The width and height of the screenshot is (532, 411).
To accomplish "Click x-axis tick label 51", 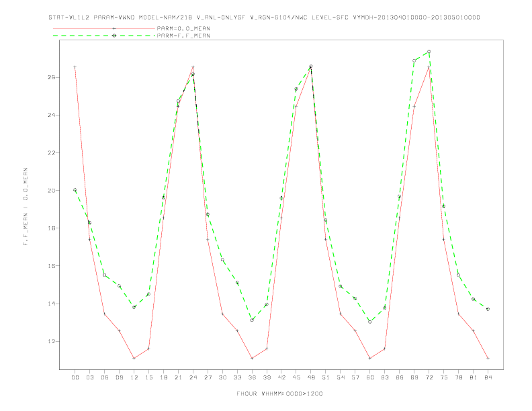I will coord(326,377).
